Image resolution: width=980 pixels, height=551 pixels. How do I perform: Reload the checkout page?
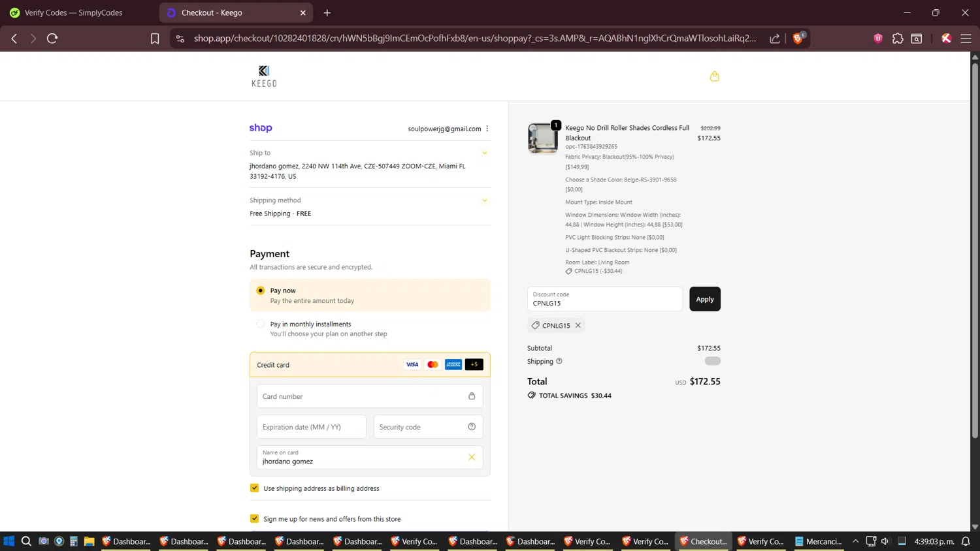pyautogui.click(x=52, y=39)
